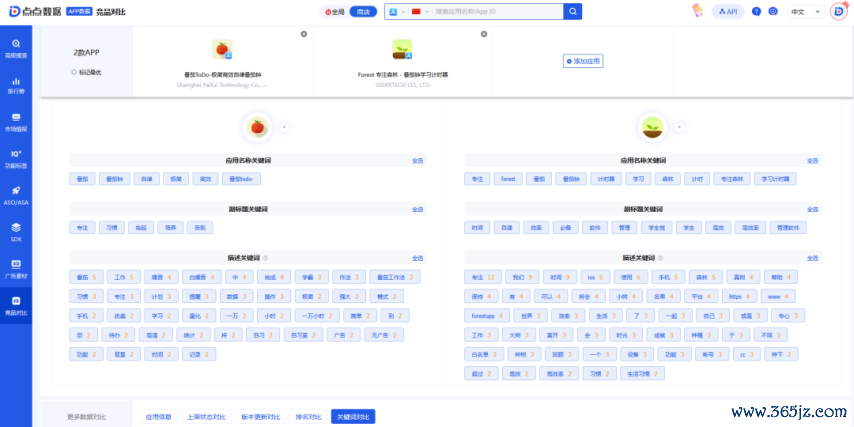Click the app name search input field
Image resolution: width=854 pixels, height=427 pixels.
[x=495, y=12]
